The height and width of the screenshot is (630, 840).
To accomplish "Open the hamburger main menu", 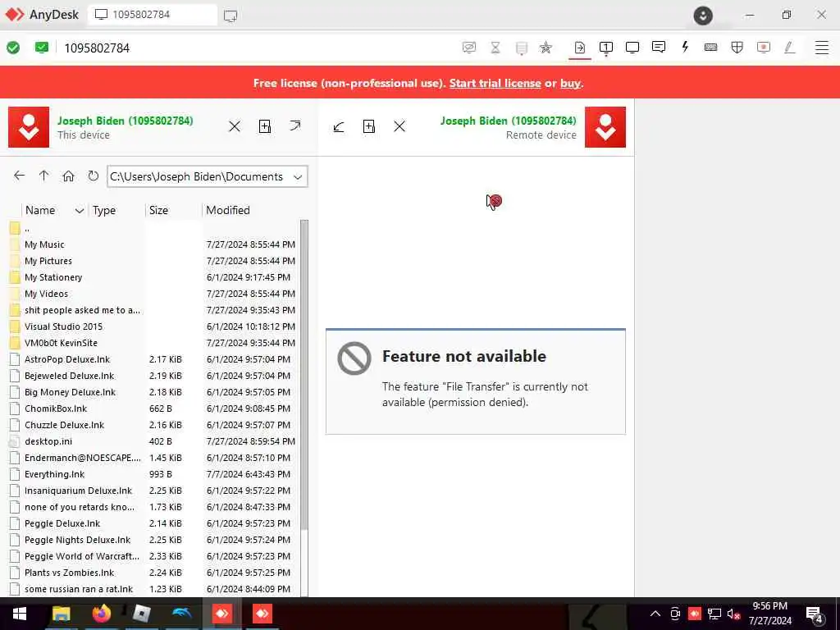I will tap(822, 47).
